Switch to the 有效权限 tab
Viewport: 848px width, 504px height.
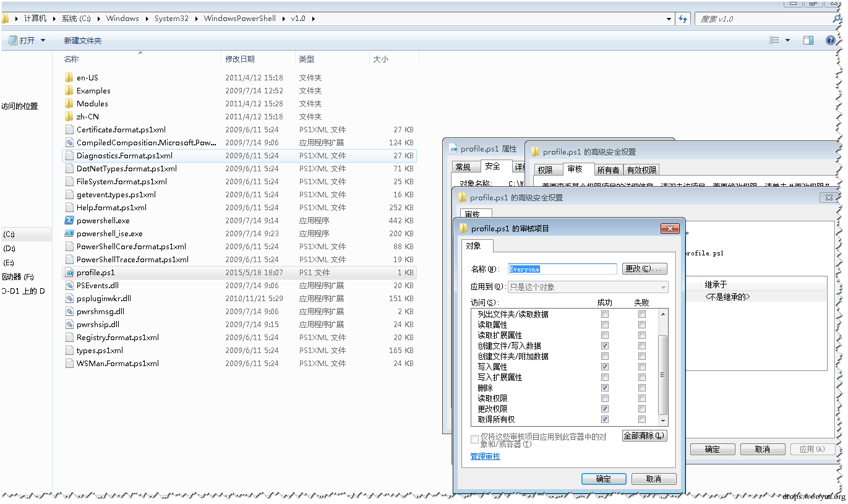[x=641, y=169]
